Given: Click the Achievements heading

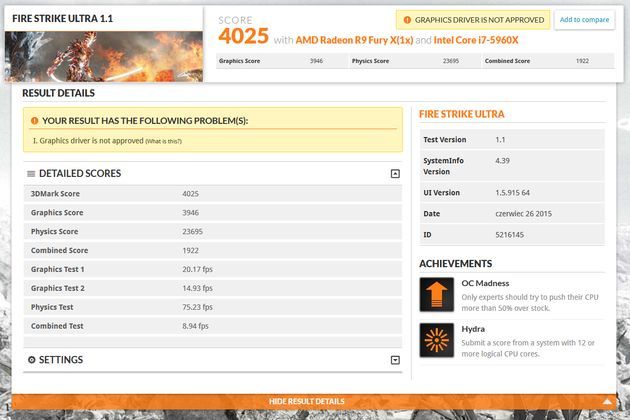Looking at the screenshot, I should click(456, 264).
